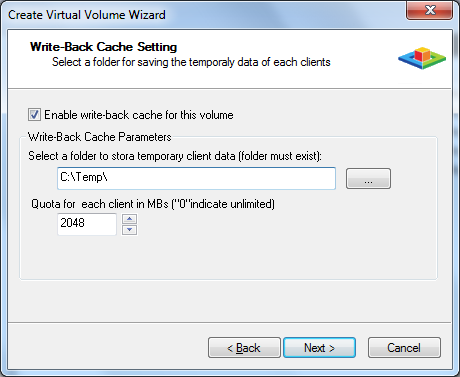Screen dimensions: 460x377
Task: Click the 'Create Virtual Volume Wizard' title bar
Action: (x=87, y=15)
